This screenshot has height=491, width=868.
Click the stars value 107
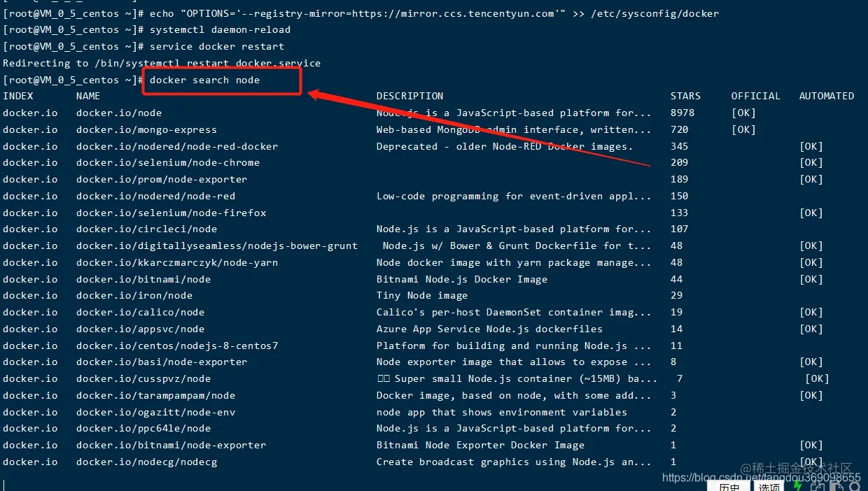coord(679,229)
